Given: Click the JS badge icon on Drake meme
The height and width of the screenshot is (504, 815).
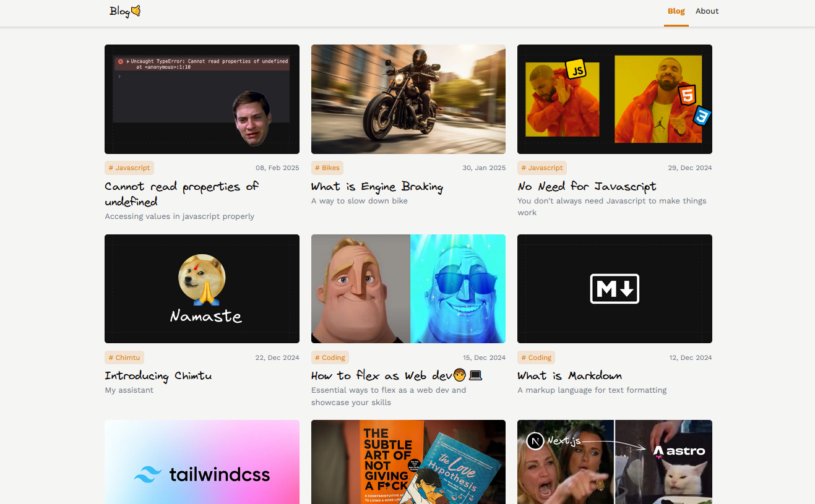Looking at the screenshot, I should click(x=576, y=70).
